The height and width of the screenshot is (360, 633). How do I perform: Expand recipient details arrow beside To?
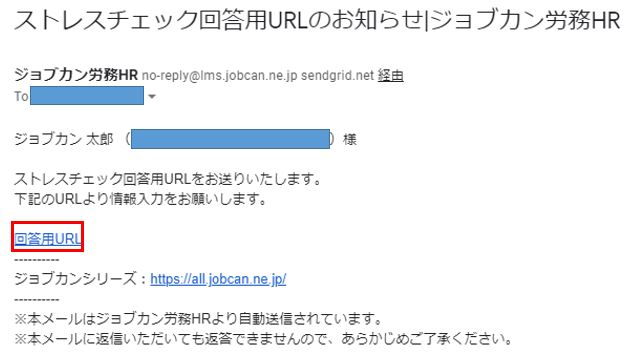pos(152,96)
